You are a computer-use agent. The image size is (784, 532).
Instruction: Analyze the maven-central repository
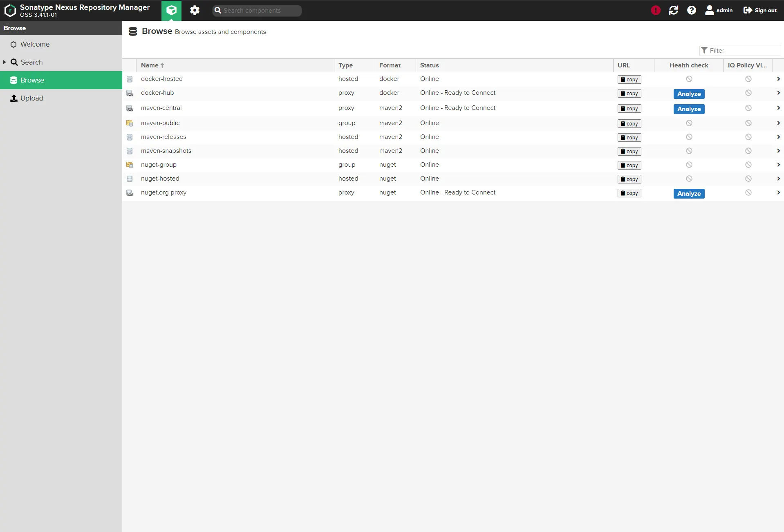pos(689,109)
